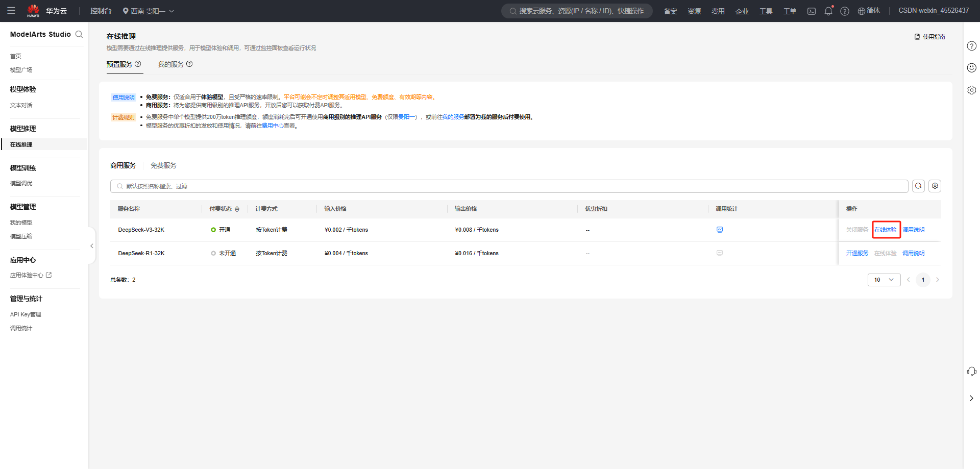Contact customer service headset icon
980x469 pixels.
972,372
